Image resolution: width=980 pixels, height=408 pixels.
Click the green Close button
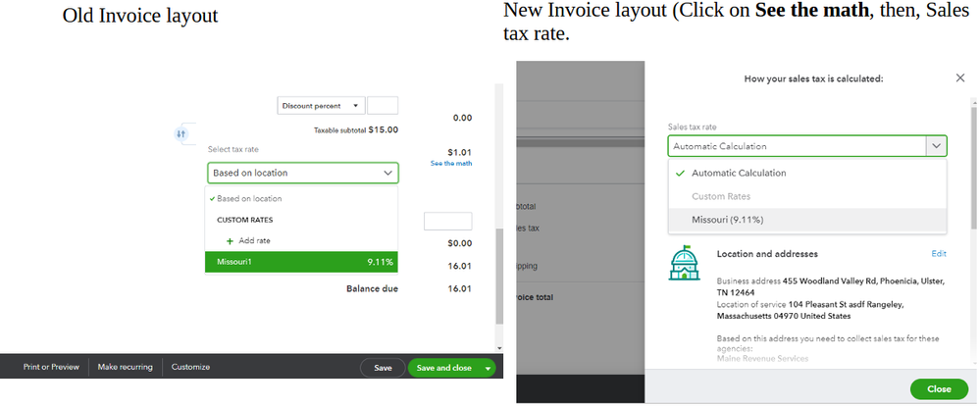tap(939, 388)
